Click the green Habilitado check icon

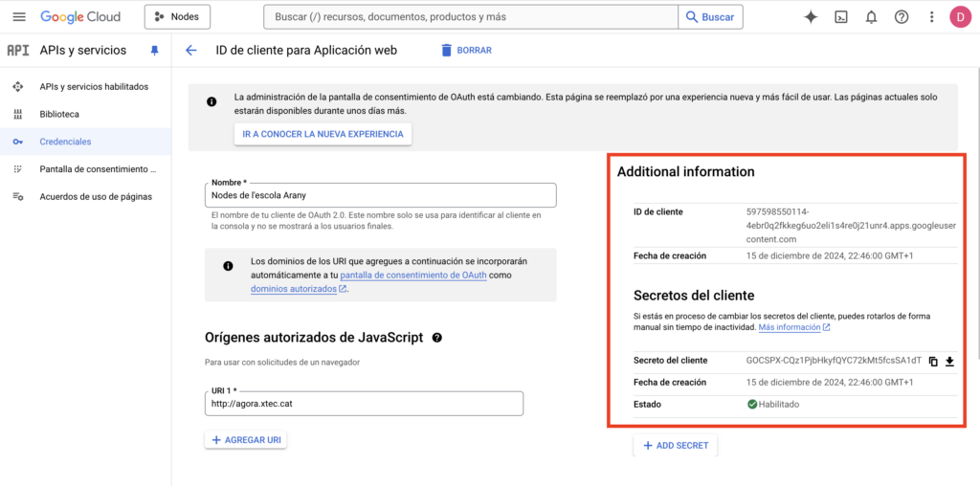pos(752,404)
